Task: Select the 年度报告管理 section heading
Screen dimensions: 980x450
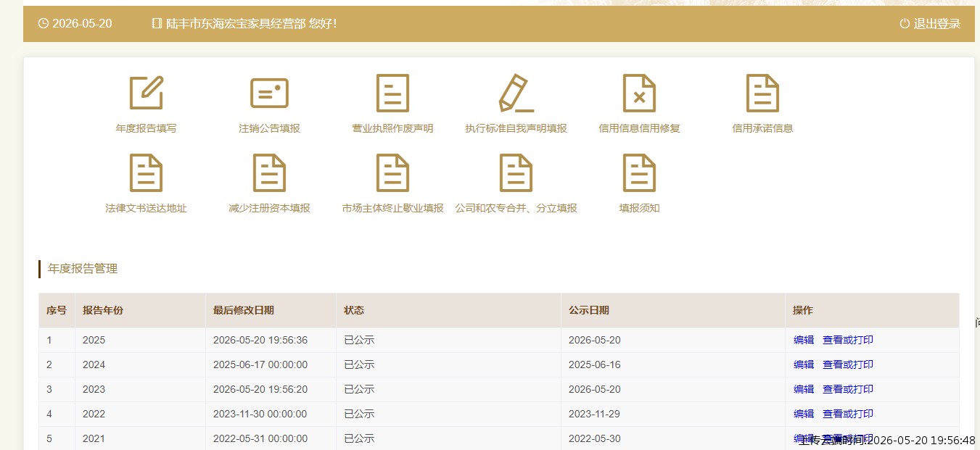Action: click(83, 269)
